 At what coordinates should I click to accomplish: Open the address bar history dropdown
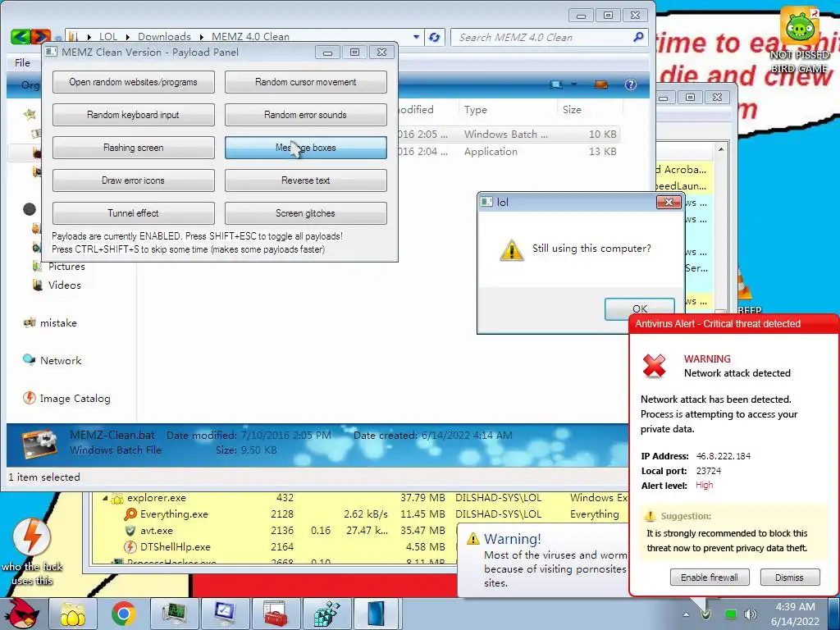416,37
